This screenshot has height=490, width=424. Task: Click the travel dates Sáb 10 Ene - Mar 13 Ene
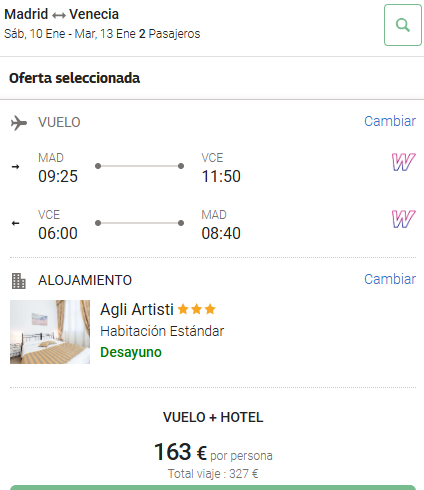coord(70,34)
